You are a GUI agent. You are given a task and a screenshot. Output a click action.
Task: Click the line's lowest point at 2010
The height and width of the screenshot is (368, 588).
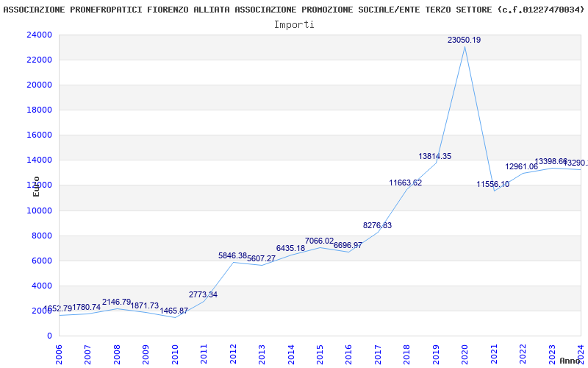click(175, 318)
